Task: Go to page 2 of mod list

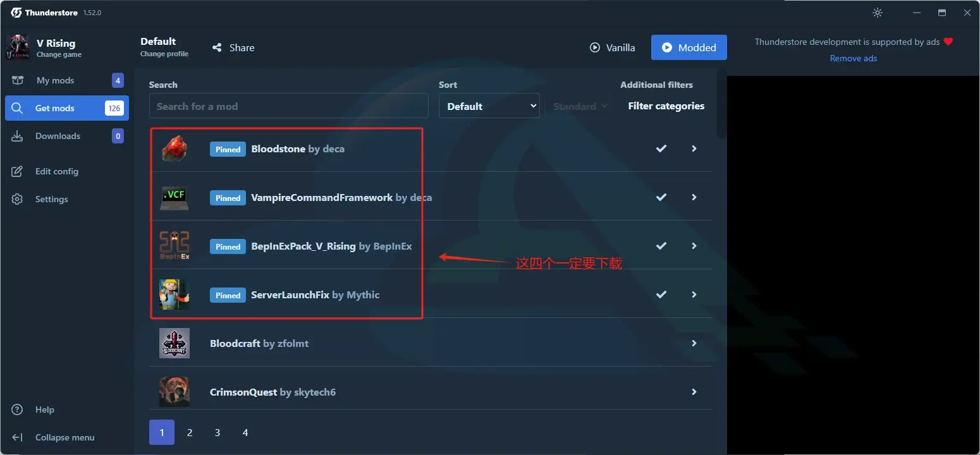Action: point(190,432)
